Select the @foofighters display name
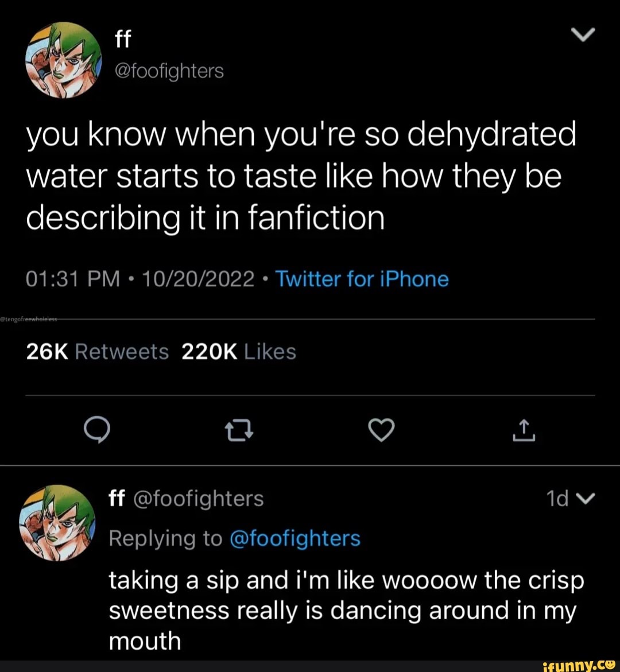620x672 pixels. pyautogui.click(x=170, y=71)
